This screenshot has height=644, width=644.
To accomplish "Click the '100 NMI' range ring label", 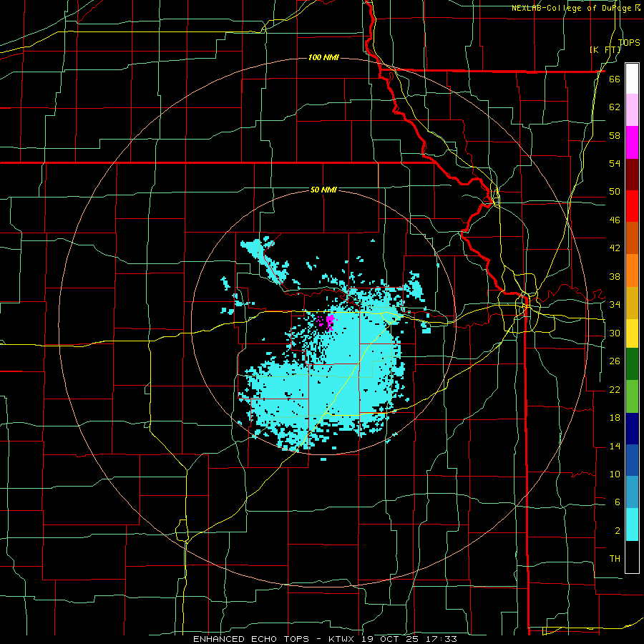I will click(323, 57).
